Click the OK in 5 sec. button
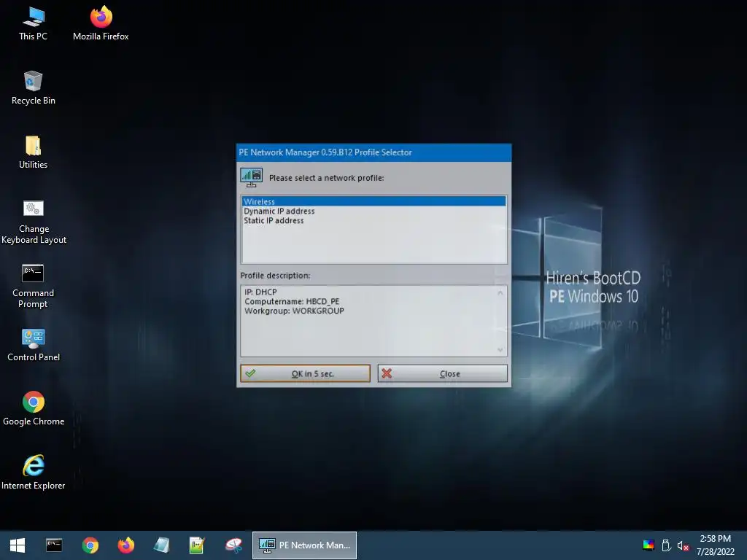 click(306, 373)
